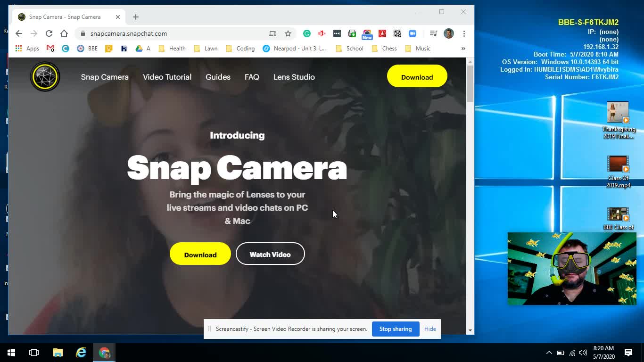Open the Chrome three-dot menu
Viewport: 644px width, 362px height.
pos(464,33)
